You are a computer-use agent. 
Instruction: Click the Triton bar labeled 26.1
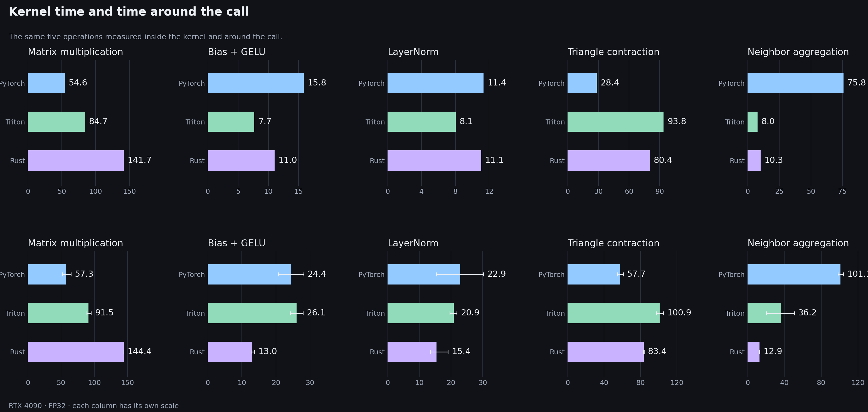click(252, 313)
